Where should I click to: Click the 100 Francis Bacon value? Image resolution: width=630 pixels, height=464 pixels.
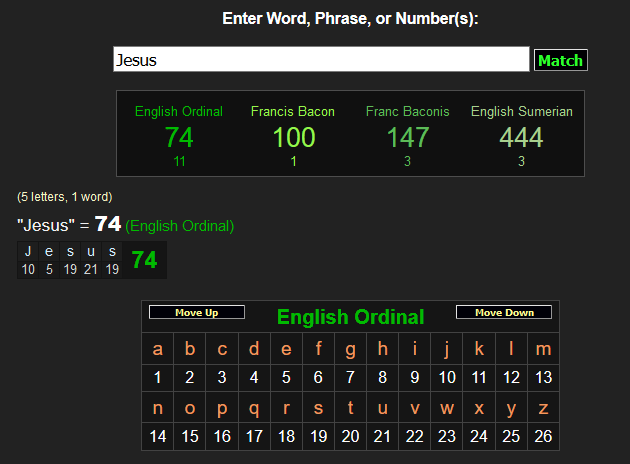pyautogui.click(x=293, y=137)
